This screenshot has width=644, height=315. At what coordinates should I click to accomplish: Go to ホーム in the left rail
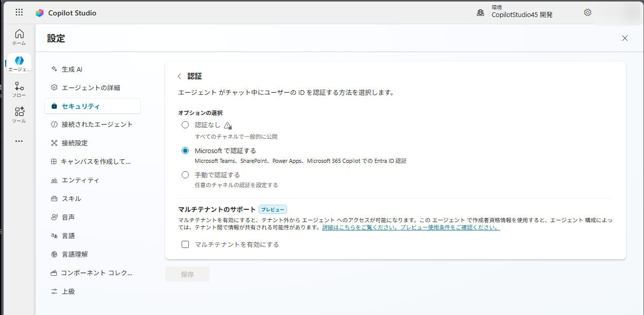click(x=19, y=37)
